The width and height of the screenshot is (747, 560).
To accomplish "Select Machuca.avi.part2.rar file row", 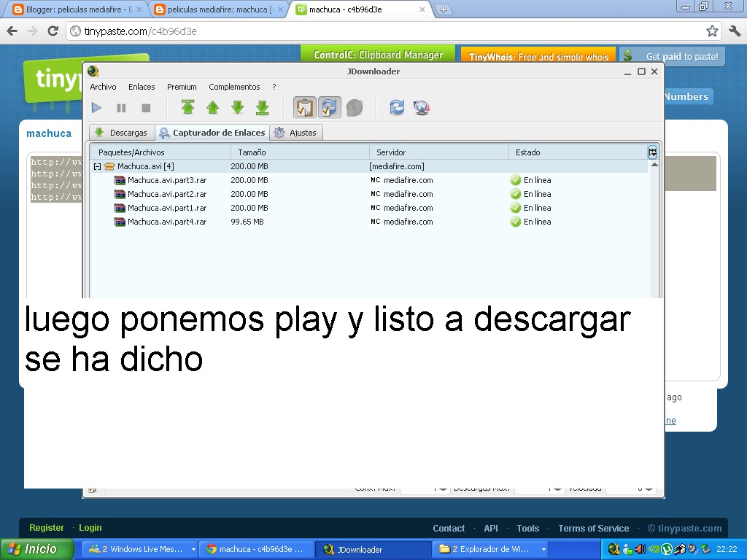I will coord(368,194).
